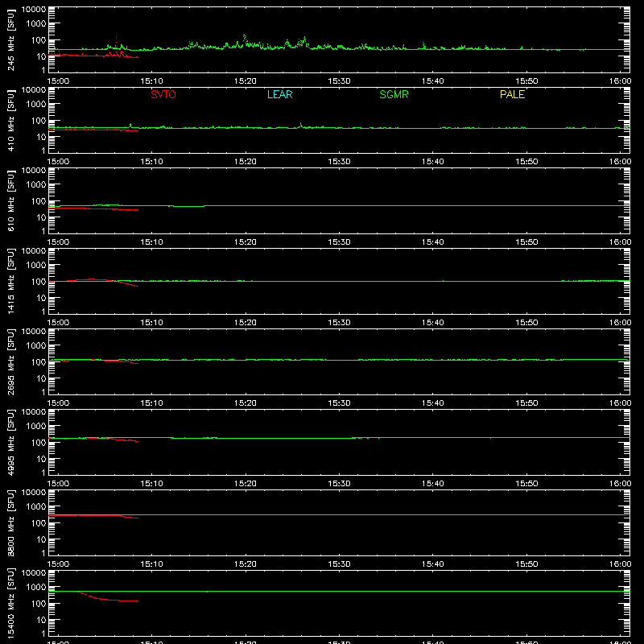Viewport: 644px width, 644px height.
Task: Select the 1415 MHz [SFU] axis title
Action: pos(10,281)
